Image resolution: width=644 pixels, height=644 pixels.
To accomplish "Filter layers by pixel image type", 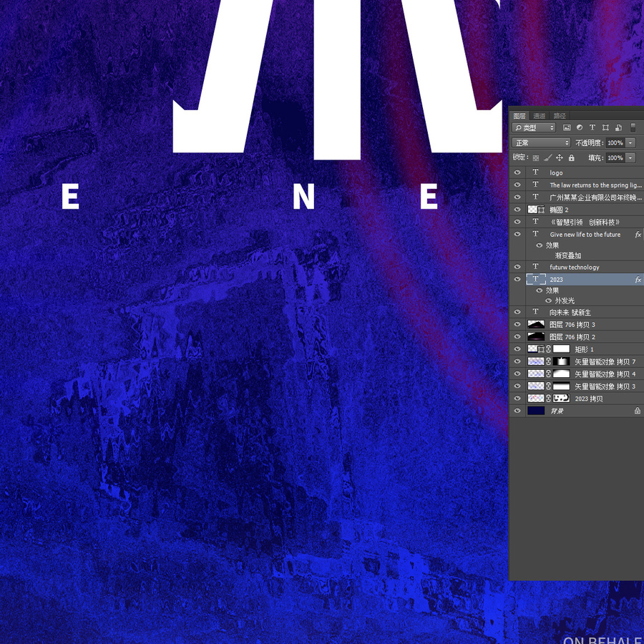I will pyautogui.click(x=567, y=128).
